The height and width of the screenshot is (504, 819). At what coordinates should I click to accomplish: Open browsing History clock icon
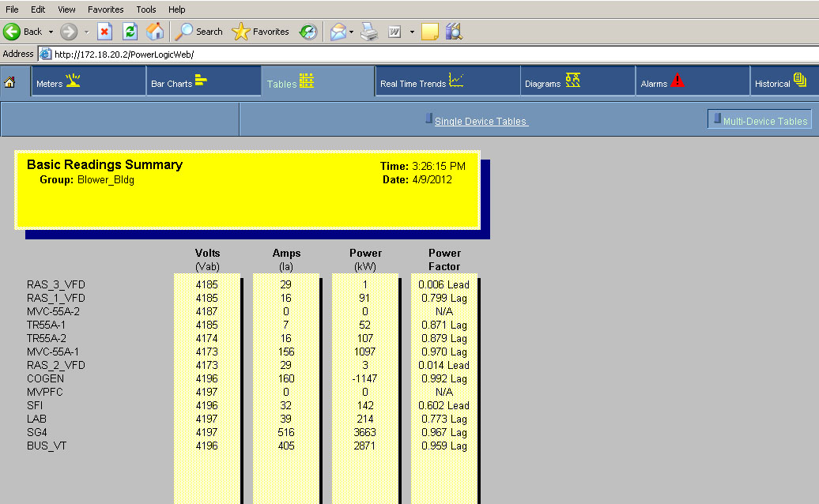click(308, 32)
